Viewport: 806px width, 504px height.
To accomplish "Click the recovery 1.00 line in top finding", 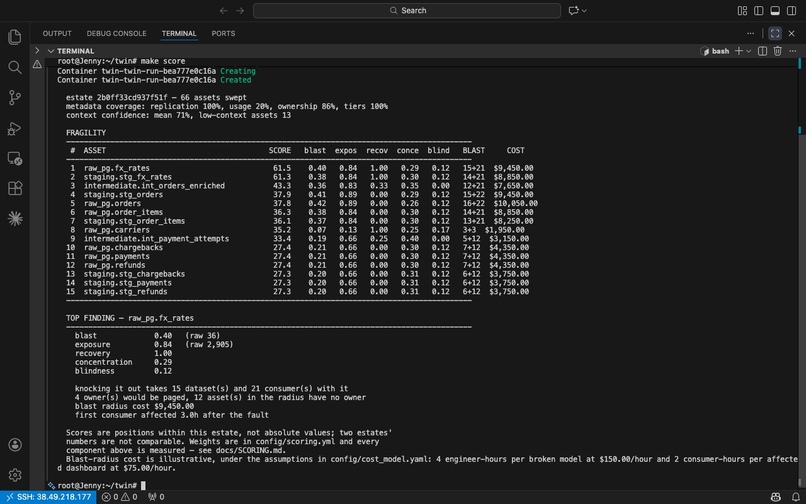I will pyautogui.click(x=123, y=353).
